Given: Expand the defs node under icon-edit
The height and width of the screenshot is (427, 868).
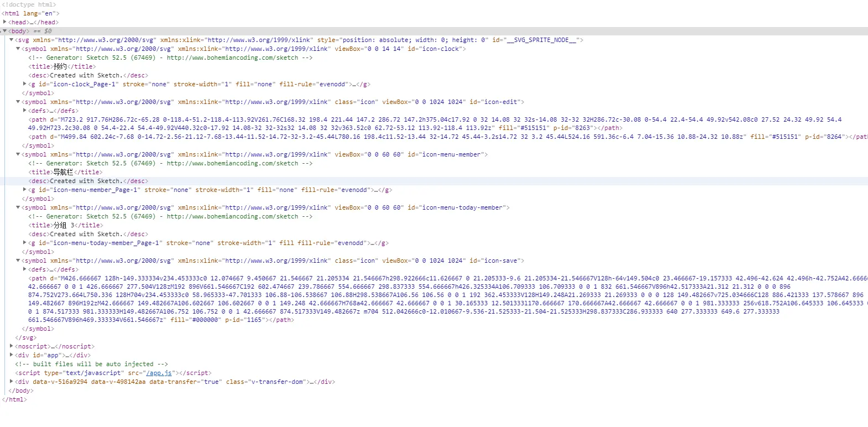Looking at the screenshot, I should pos(25,111).
